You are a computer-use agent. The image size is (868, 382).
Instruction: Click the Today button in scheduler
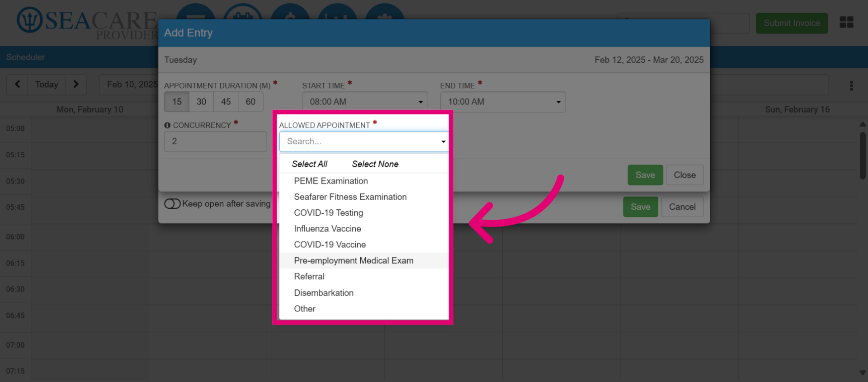[x=47, y=85]
